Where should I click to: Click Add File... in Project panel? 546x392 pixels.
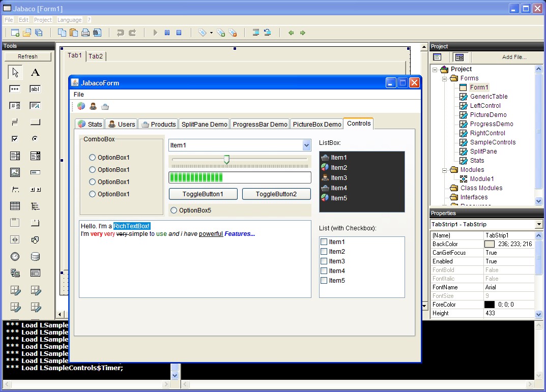pos(514,57)
